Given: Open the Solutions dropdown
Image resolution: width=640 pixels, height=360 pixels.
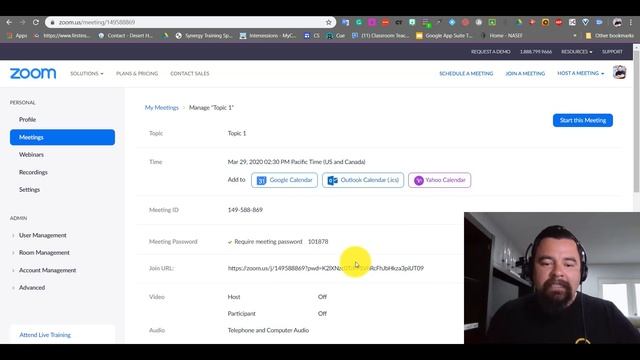Looking at the screenshot, I should pyautogui.click(x=87, y=73).
